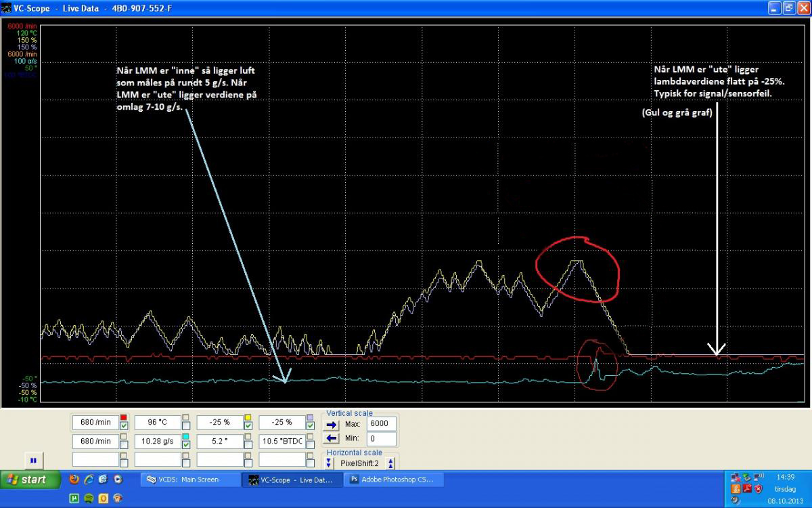Click the lilac trace color swatch
The image size is (812, 508).
pos(311,417)
